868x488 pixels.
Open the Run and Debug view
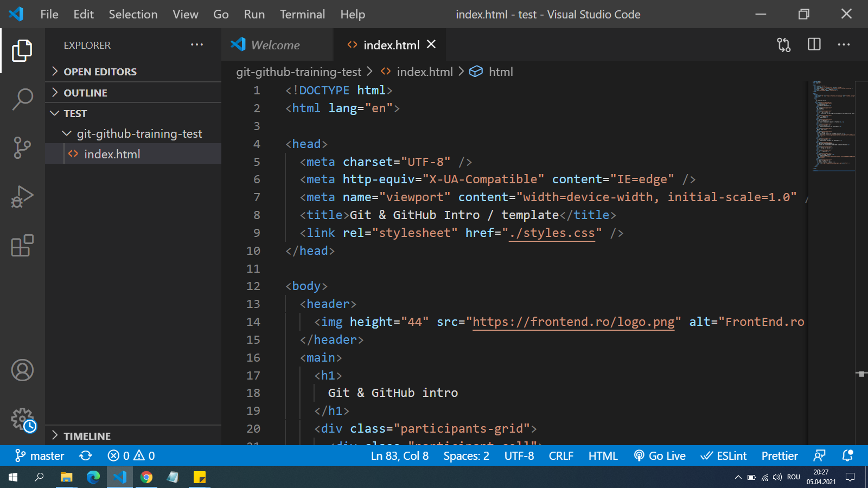point(22,196)
